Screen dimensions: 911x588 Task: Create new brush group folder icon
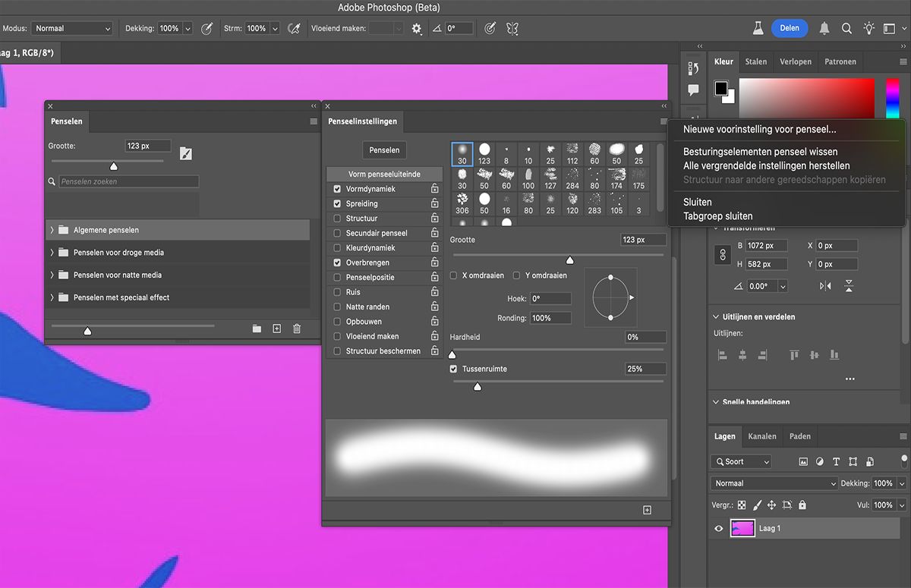pos(257,329)
